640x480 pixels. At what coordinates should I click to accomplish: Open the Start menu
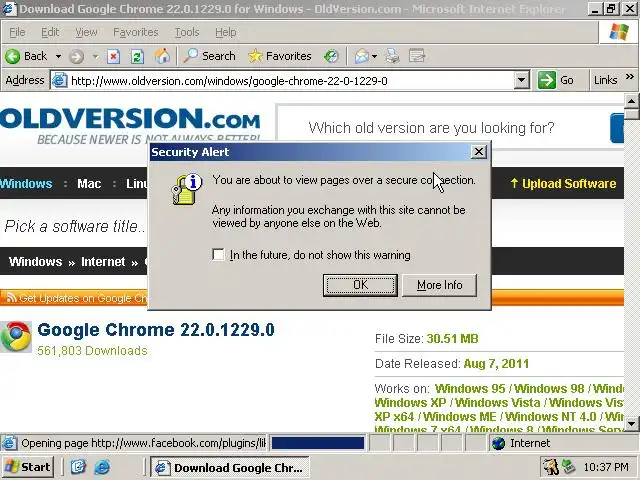[28, 467]
